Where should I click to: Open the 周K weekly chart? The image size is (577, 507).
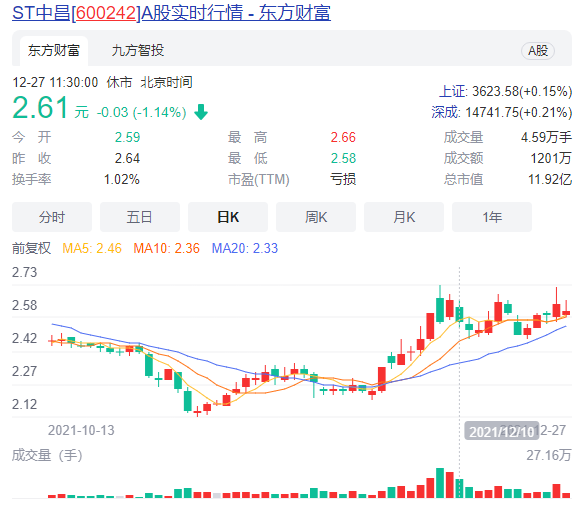point(316,217)
